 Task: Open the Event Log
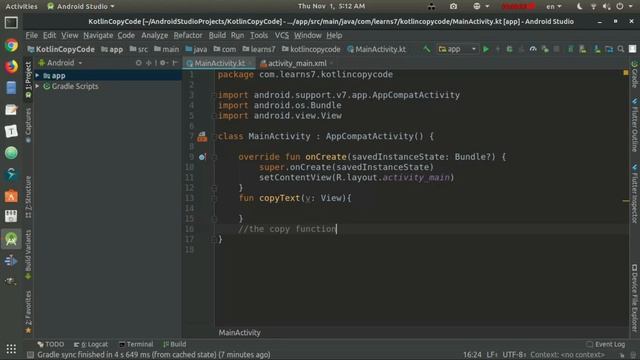click(x=606, y=344)
